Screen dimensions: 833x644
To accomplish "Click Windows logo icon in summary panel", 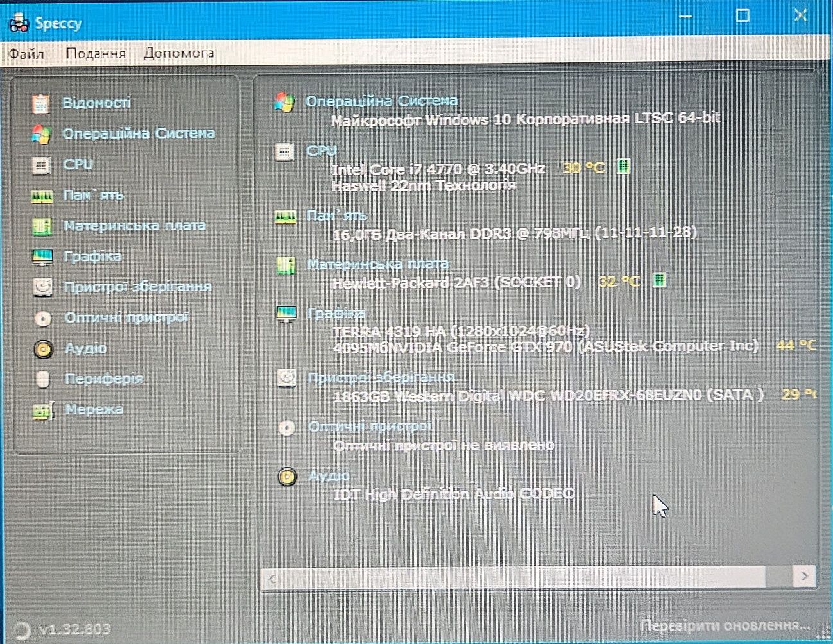I will click(284, 102).
